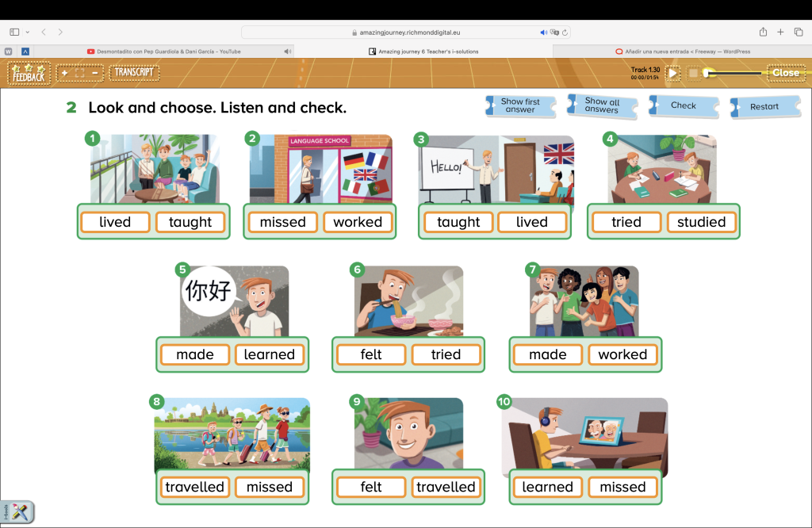This screenshot has height=528, width=812.
Task: Click the audio stop button
Action: [693, 73]
